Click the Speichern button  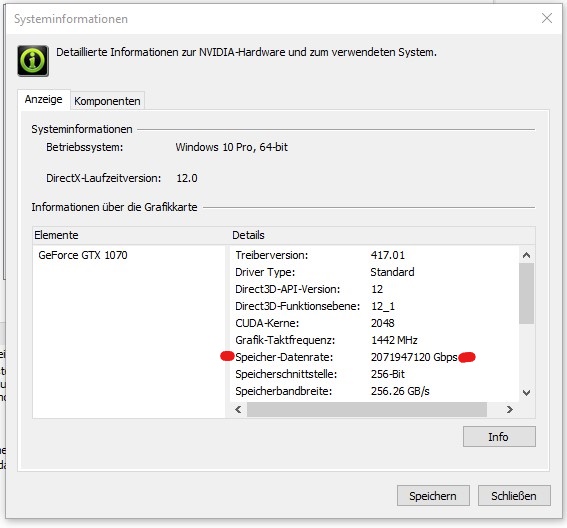click(433, 495)
